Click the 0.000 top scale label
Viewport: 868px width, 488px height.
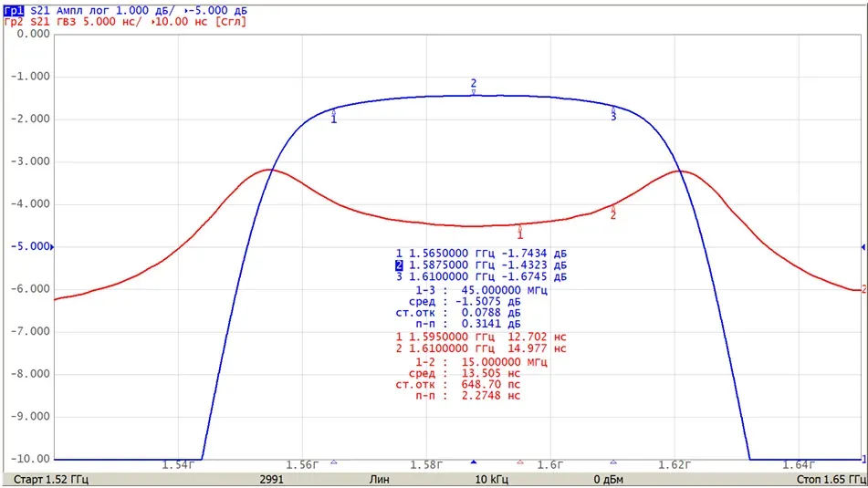tap(33, 34)
